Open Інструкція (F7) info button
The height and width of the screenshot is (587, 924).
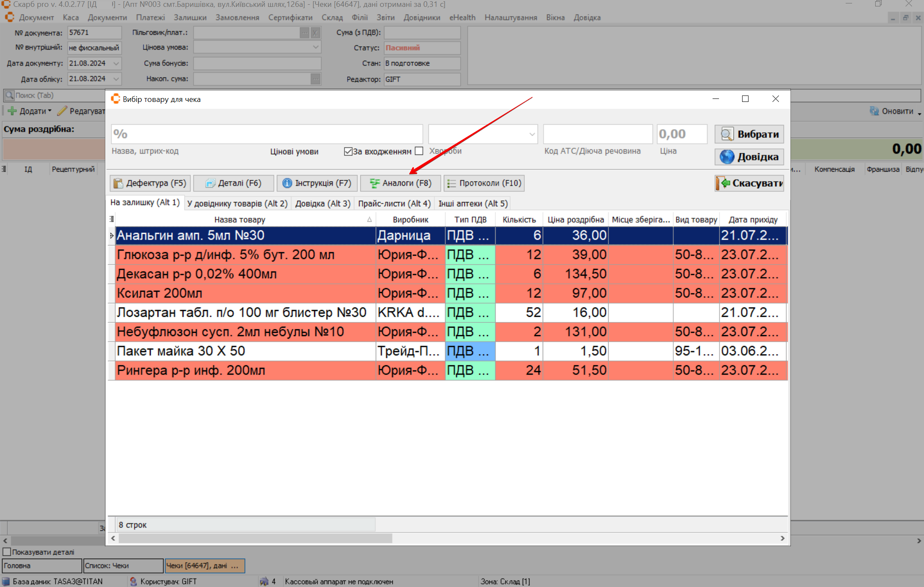click(x=317, y=183)
